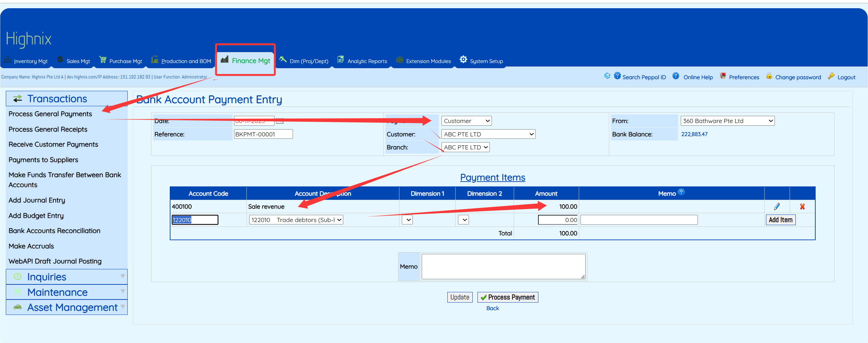Click into the Amount input field
The height and width of the screenshot is (343, 868).
(x=558, y=220)
